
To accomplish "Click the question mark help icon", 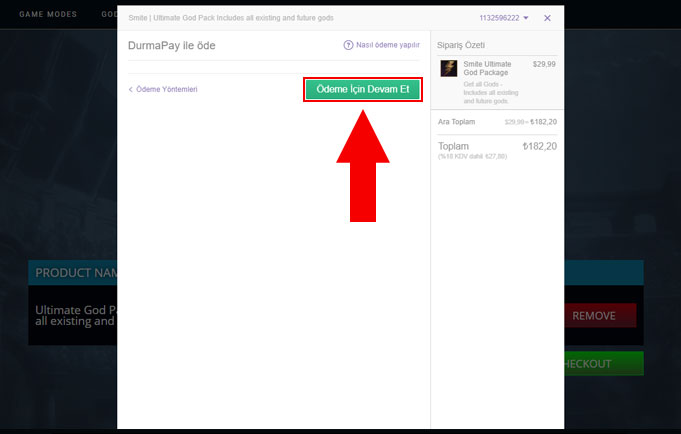I will [348, 46].
